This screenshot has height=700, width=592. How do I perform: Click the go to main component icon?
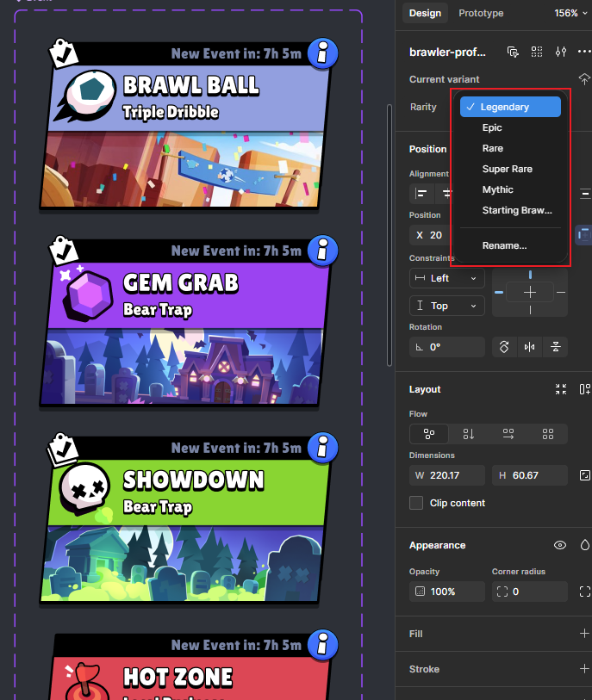click(x=513, y=53)
